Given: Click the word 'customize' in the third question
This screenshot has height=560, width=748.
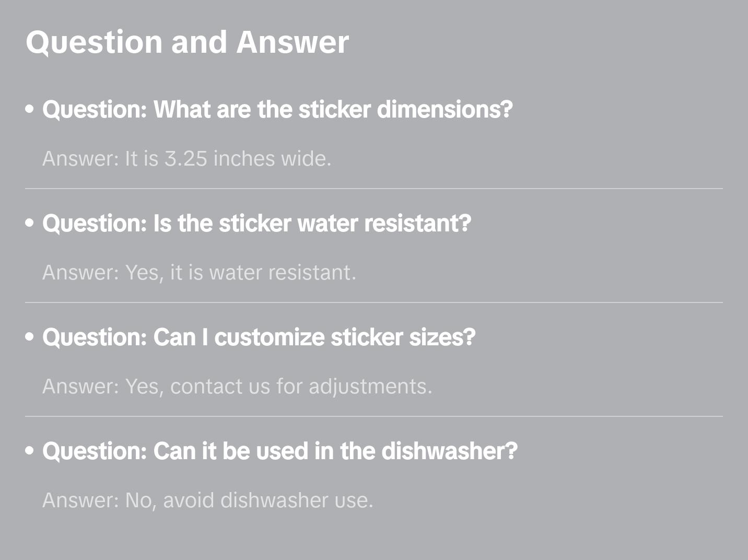Looking at the screenshot, I should pyautogui.click(x=270, y=337).
